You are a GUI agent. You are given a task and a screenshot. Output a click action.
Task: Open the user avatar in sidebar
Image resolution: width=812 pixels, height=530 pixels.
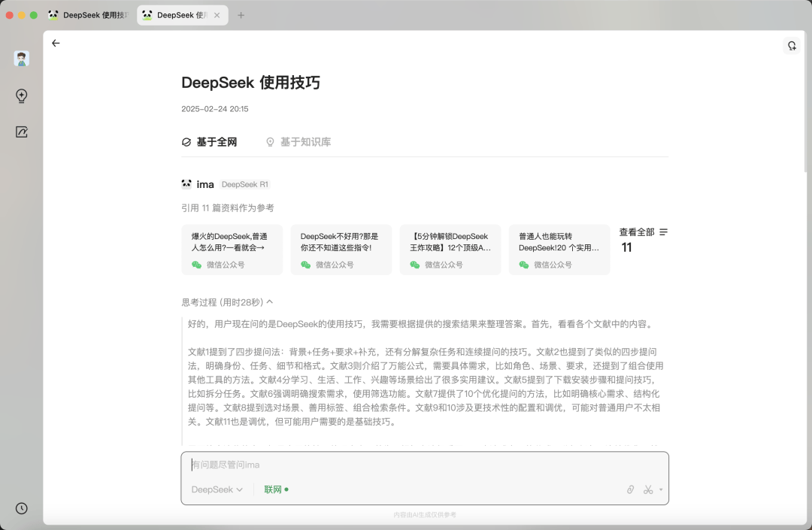coord(21,59)
